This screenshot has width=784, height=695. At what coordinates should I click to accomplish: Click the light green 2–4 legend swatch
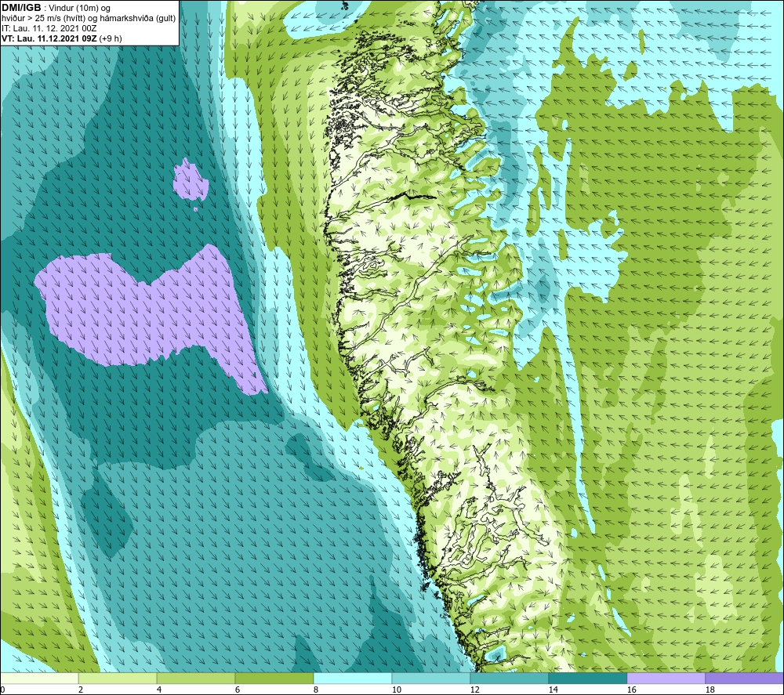point(118,678)
